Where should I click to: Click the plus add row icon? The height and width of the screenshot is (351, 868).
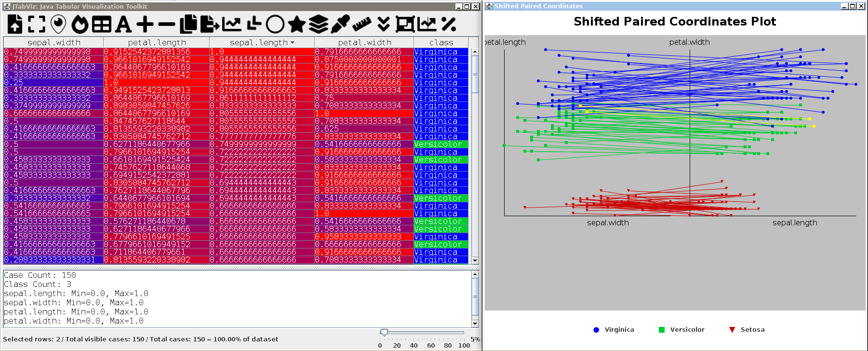[145, 24]
